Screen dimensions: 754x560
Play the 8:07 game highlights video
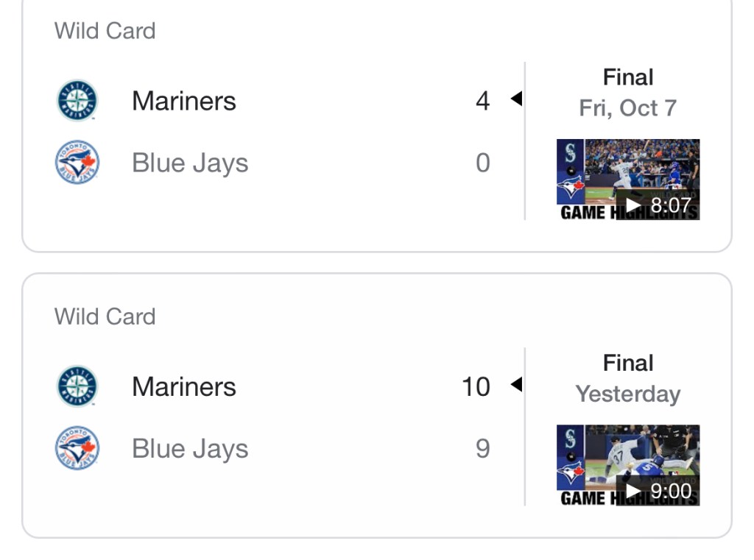[627, 180]
